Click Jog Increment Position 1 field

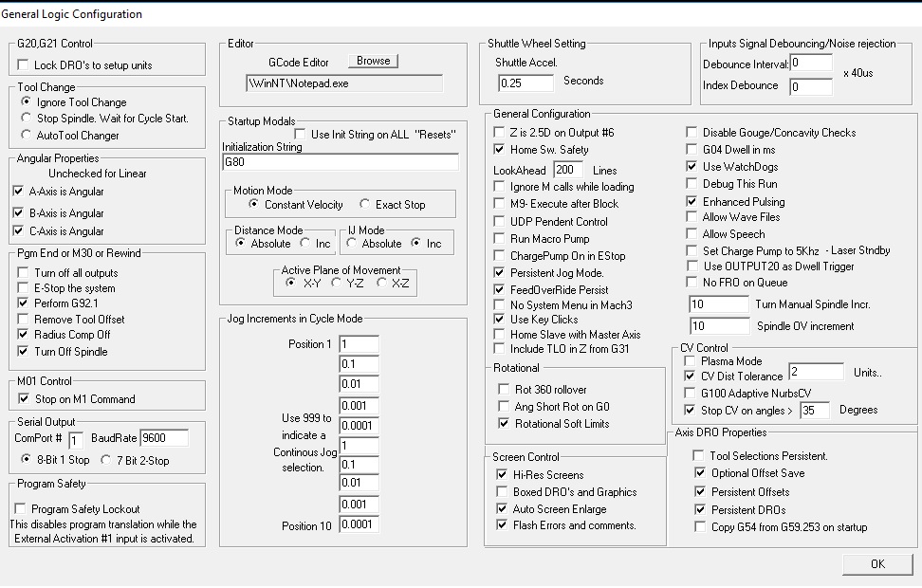click(359, 344)
